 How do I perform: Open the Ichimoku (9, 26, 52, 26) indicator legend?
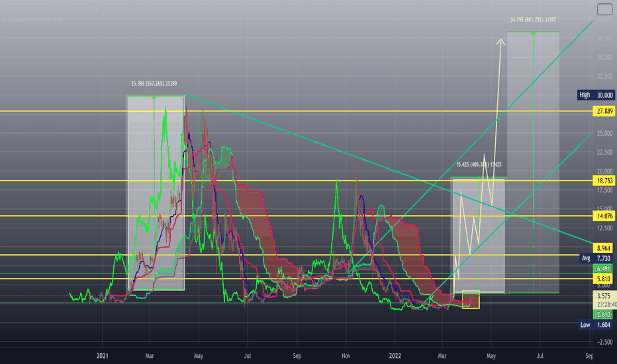pyautogui.click(x=32, y=20)
